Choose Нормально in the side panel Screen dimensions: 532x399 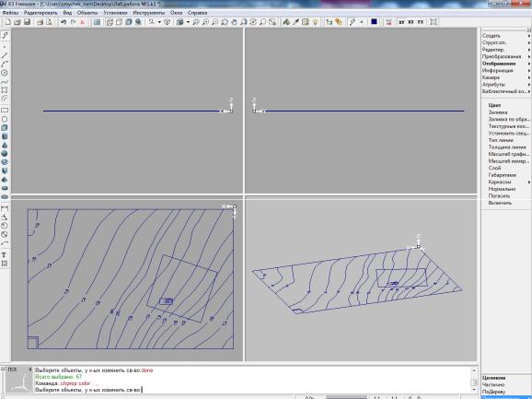pyautogui.click(x=502, y=189)
